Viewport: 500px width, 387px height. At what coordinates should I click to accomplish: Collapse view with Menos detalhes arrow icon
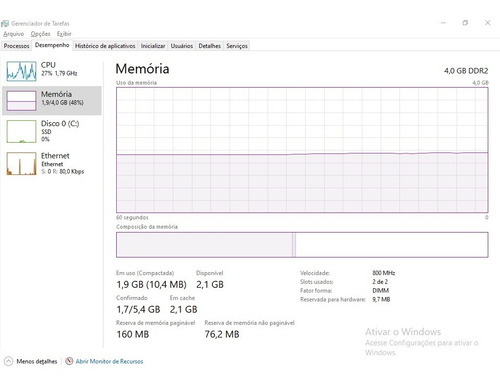click(x=8, y=361)
